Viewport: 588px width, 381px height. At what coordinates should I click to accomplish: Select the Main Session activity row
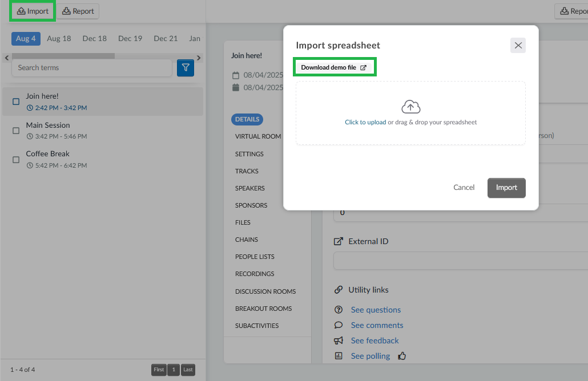point(103,131)
